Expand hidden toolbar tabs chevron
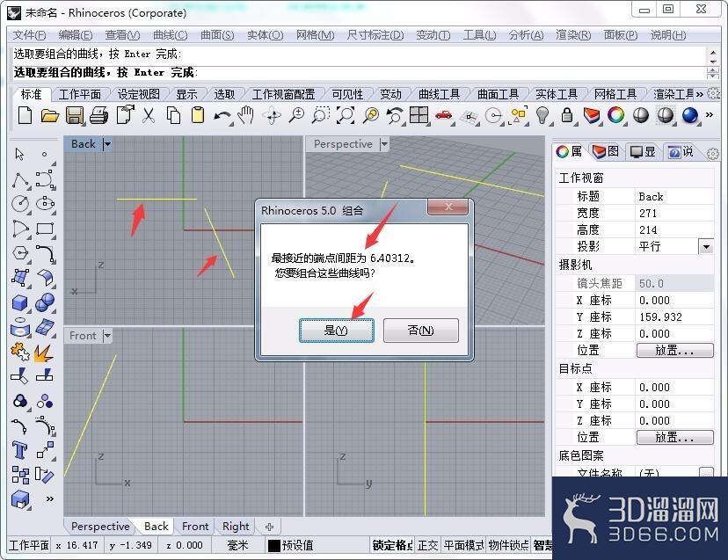Image resolution: width=728 pixels, height=560 pixels. 699,94
